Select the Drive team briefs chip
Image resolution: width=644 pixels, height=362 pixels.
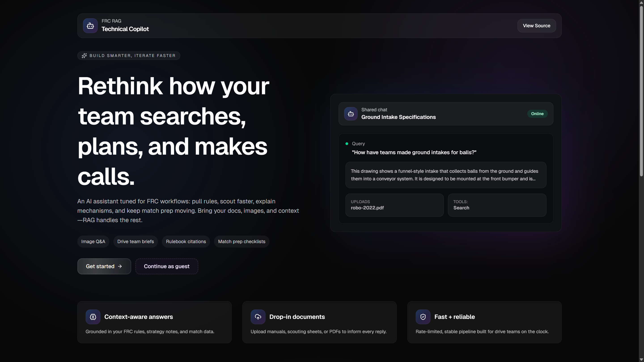pos(136,242)
